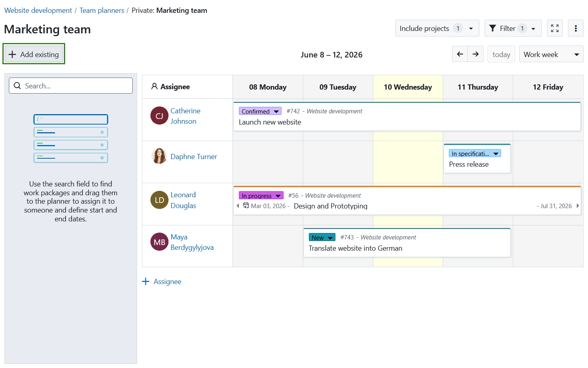Open the Filter menu
588x368 pixels.
click(x=513, y=28)
